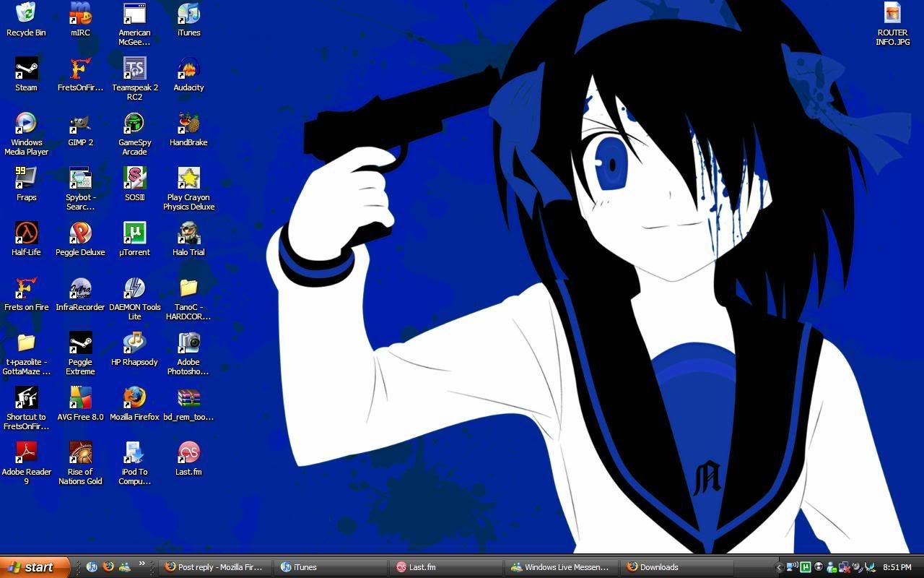Image resolution: width=924 pixels, height=578 pixels.
Task: Select the Teamspeak 2 RC2 icon
Action: [134, 79]
